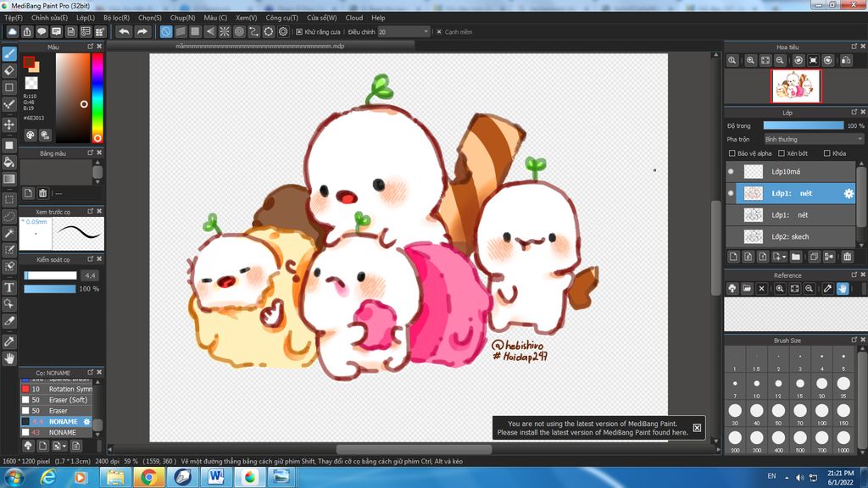Open Google Chrome from the taskbar

click(148, 477)
